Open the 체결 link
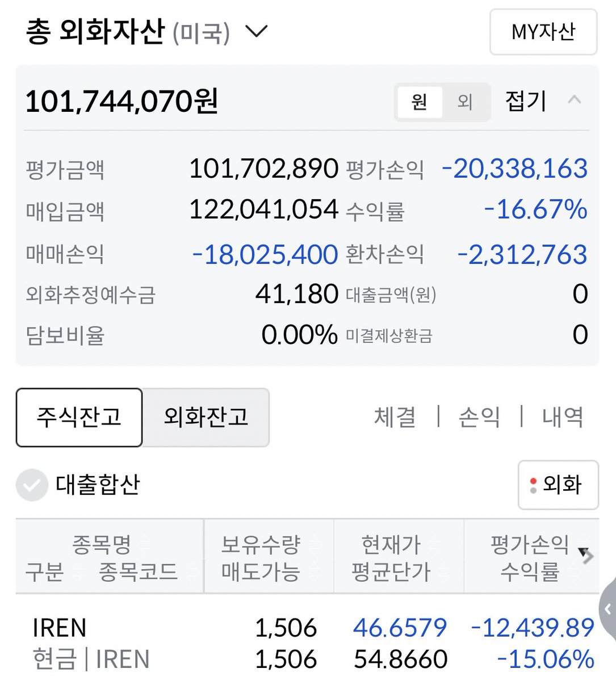The height and width of the screenshot is (681, 616). coord(395,417)
